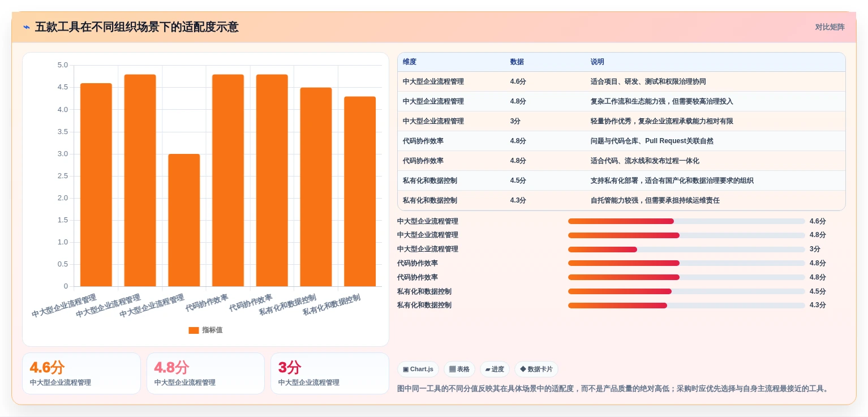Open the 4.6分 data card

click(x=81, y=373)
